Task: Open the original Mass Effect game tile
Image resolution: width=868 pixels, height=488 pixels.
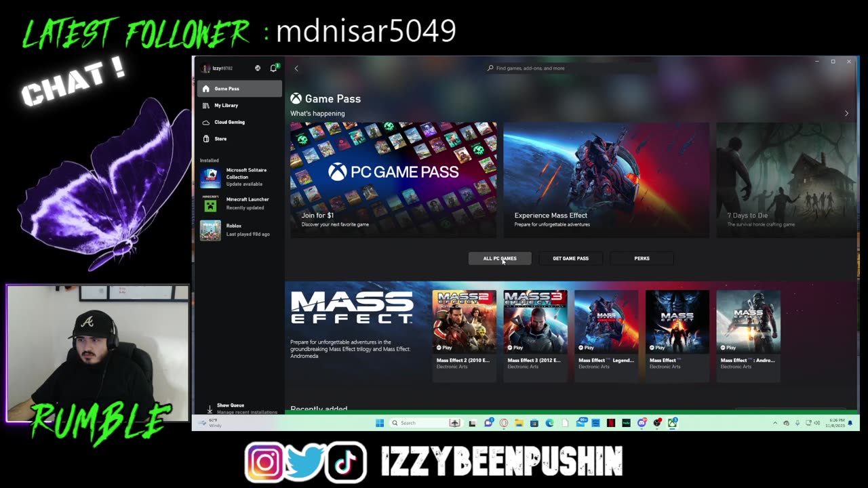Action: click(x=677, y=336)
